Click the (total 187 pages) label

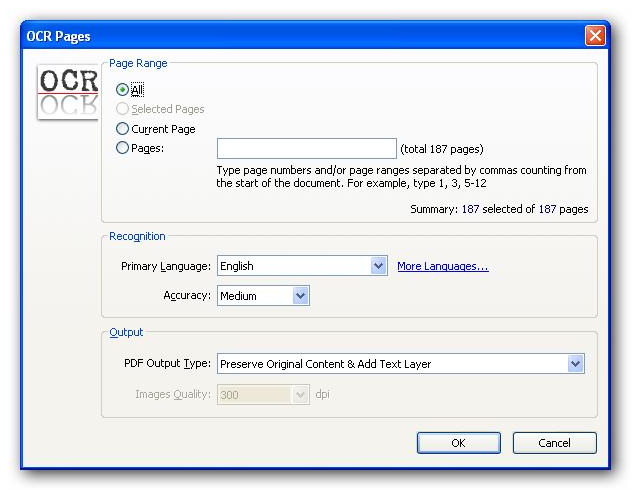[442, 149]
